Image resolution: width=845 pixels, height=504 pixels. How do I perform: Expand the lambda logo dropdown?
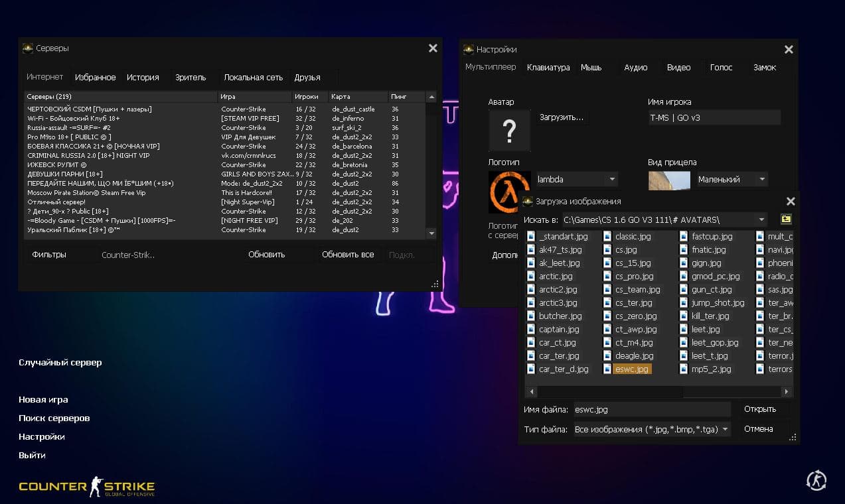(x=611, y=179)
